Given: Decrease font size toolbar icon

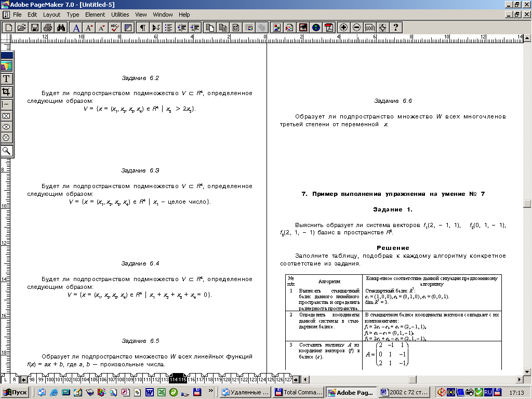Looking at the screenshot, I should (x=102, y=28).
